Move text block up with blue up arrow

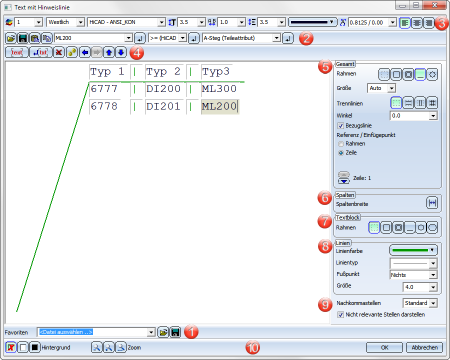click(109, 52)
